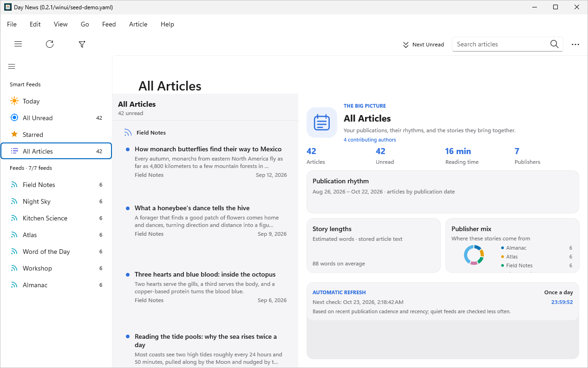Screen dimensions: 588x368
Task: Click the Night Sky feed RSS icon
Action: pyautogui.click(x=14, y=201)
